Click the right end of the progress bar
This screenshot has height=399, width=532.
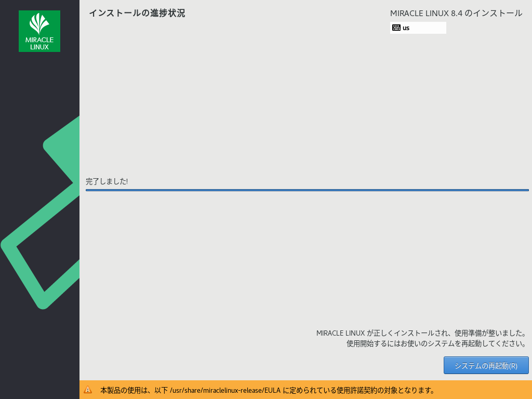click(x=525, y=190)
